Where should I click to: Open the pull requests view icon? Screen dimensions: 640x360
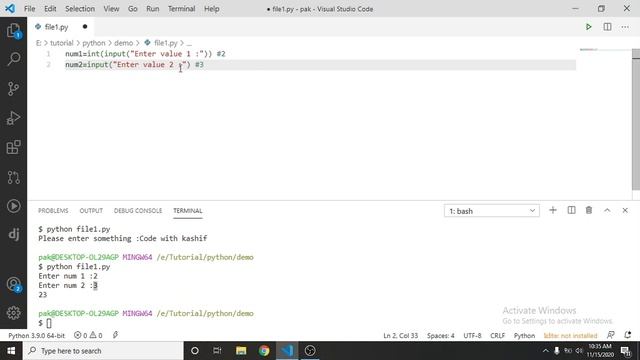coord(13,177)
